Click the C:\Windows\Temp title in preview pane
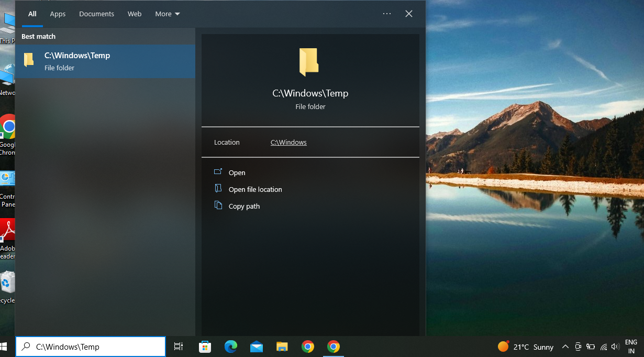This screenshot has height=357, width=644. pyautogui.click(x=310, y=93)
